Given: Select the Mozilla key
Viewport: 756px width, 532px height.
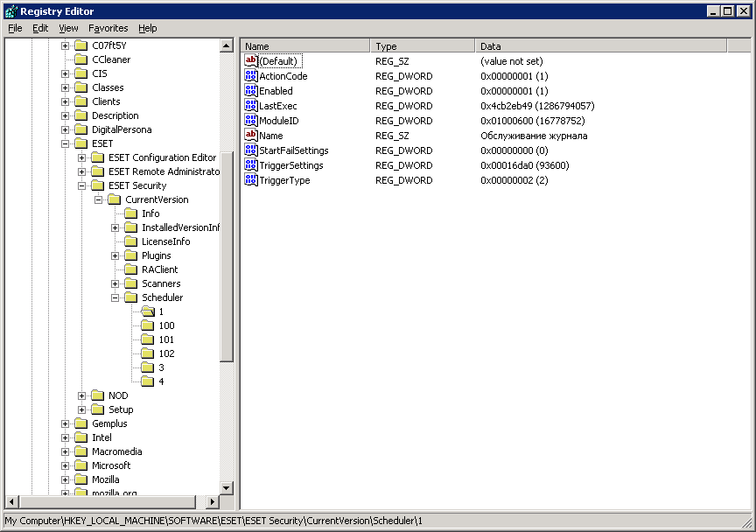Looking at the screenshot, I should click(106, 479).
